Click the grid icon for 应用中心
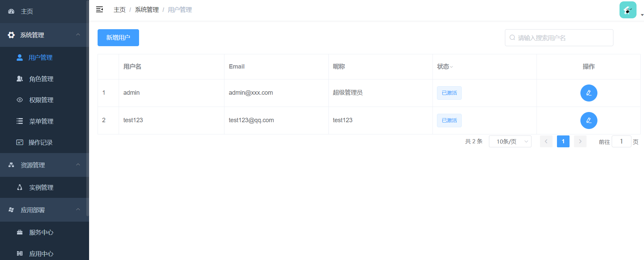The height and width of the screenshot is (260, 644). click(x=20, y=254)
